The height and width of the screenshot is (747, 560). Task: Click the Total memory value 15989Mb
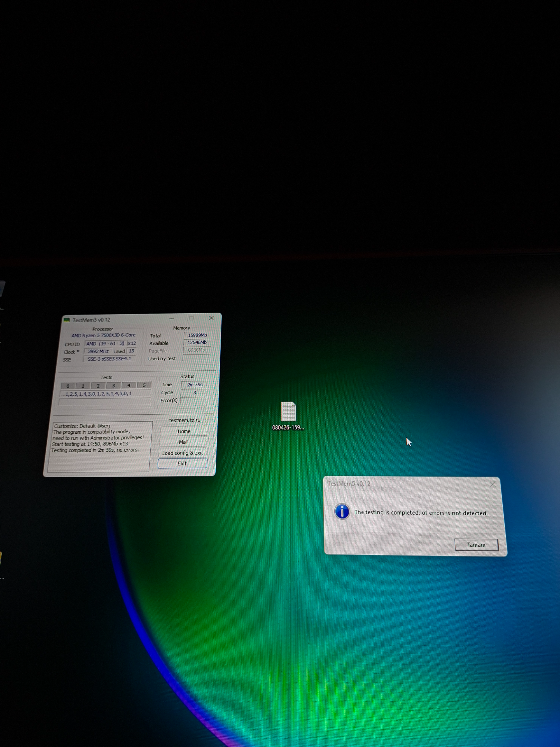tap(197, 335)
